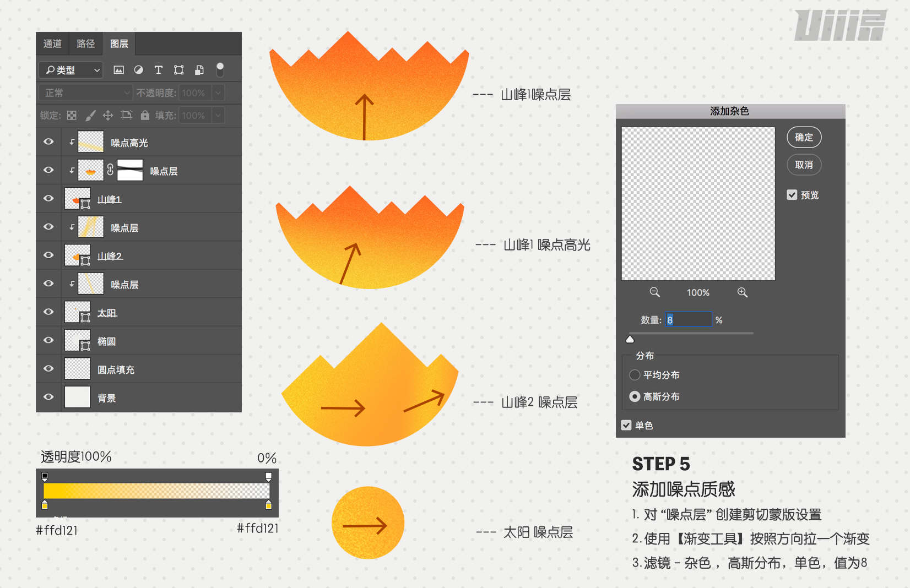Toggle the 预览 checkbox
This screenshot has width=910, height=588.
pos(792,195)
